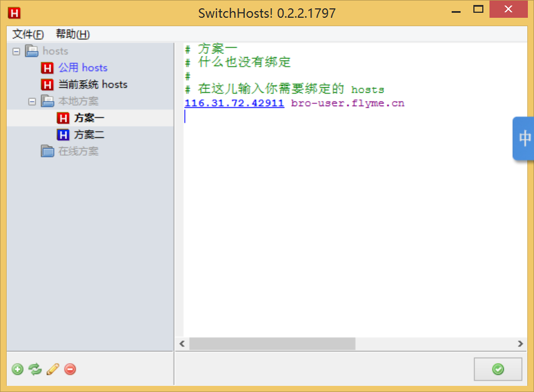Click the scroll left arrow
Screen dimensions: 534x392
tap(182, 344)
